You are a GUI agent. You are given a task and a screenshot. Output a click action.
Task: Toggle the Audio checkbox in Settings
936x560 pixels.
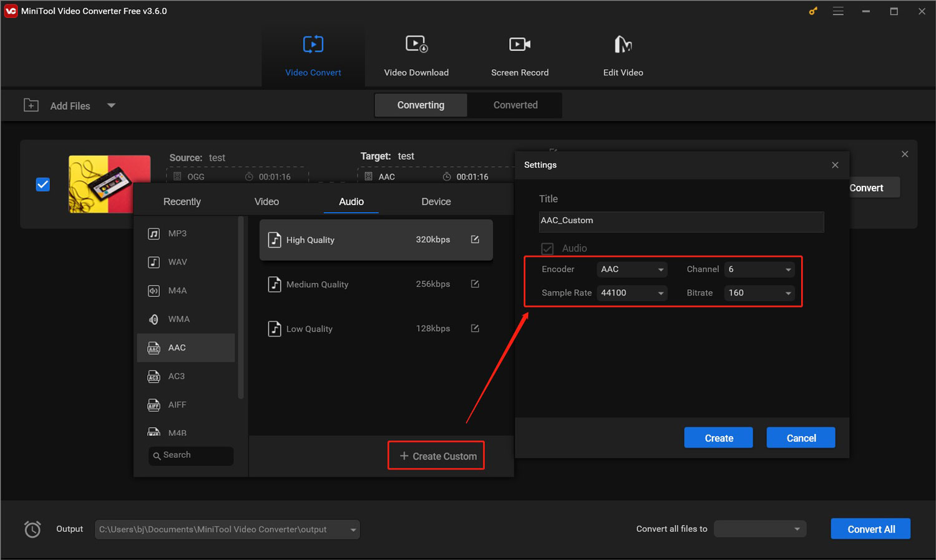click(x=547, y=249)
